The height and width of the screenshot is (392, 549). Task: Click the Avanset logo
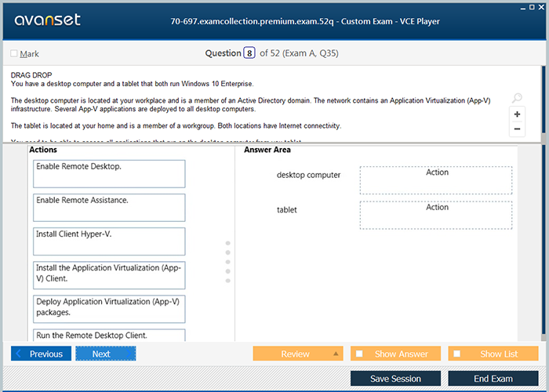click(46, 20)
